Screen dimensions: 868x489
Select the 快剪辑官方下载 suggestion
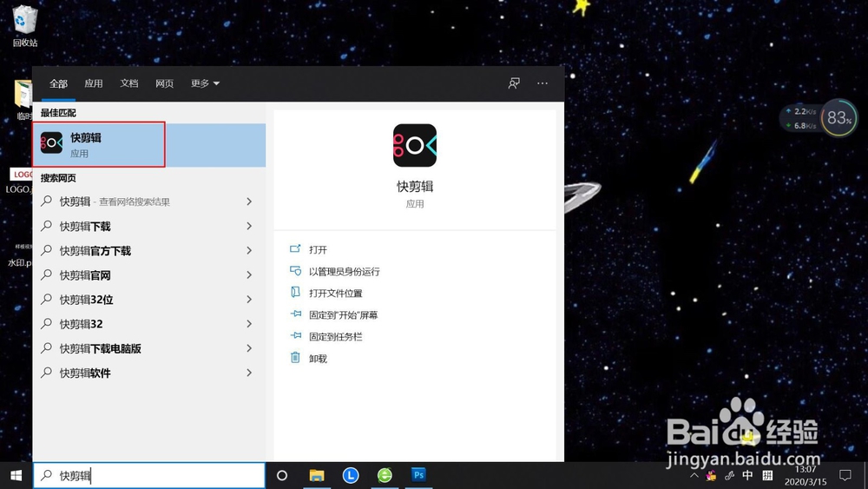pos(149,250)
